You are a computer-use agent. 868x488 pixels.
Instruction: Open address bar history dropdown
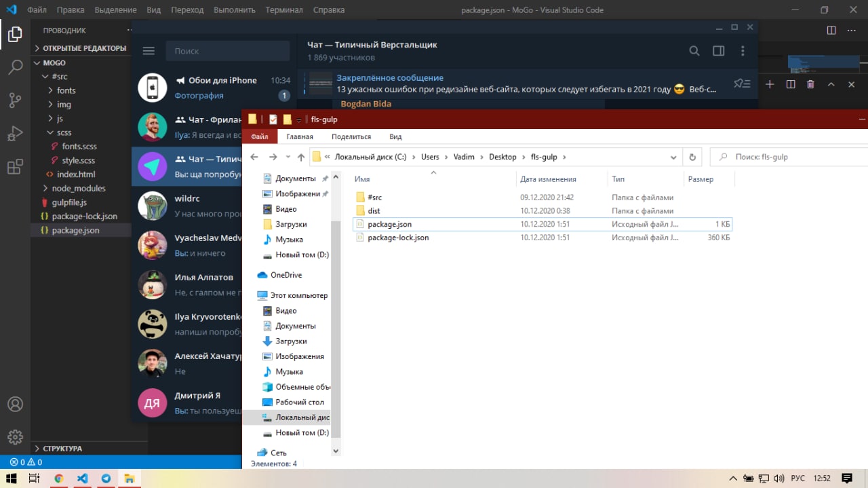click(x=673, y=157)
